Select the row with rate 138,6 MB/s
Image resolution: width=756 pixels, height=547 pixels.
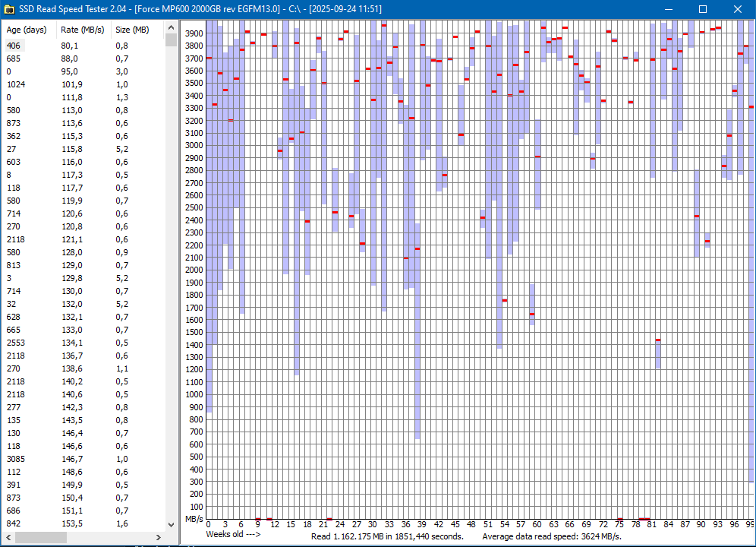[x=83, y=368]
